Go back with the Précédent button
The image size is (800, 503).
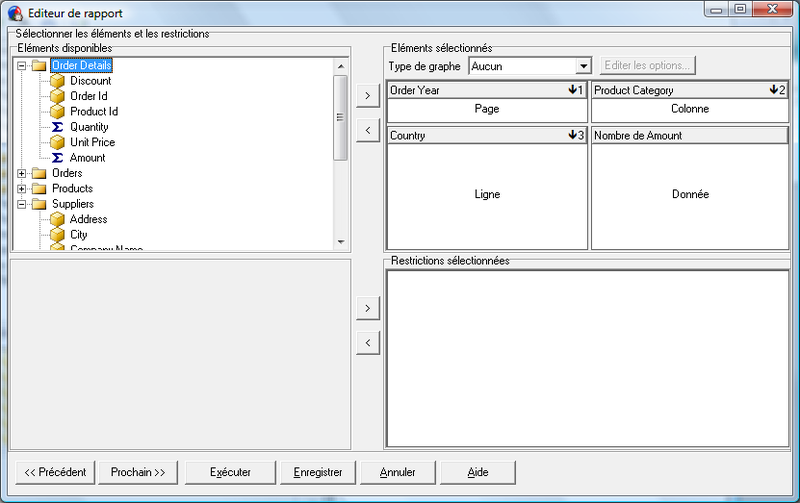55,471
